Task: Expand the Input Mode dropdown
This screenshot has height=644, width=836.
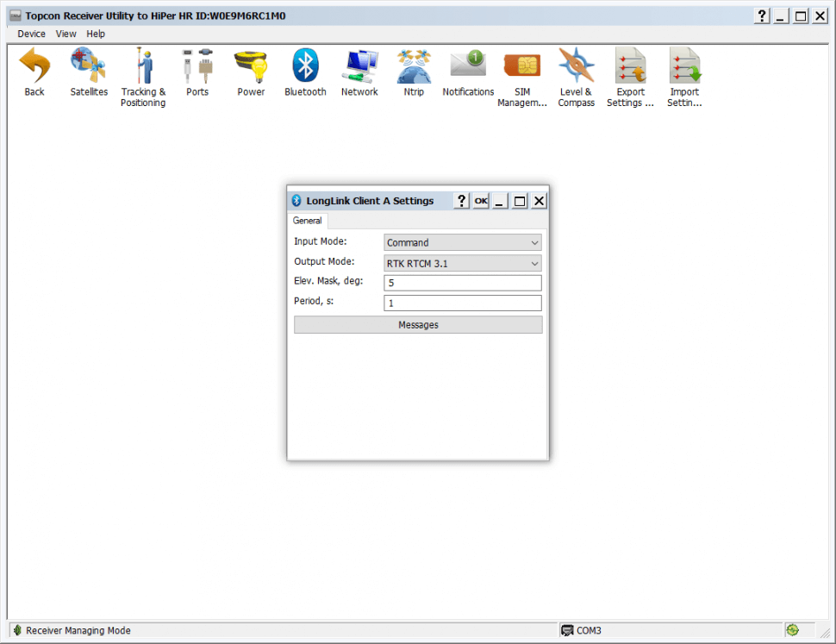Action: (x=463, y=242)
